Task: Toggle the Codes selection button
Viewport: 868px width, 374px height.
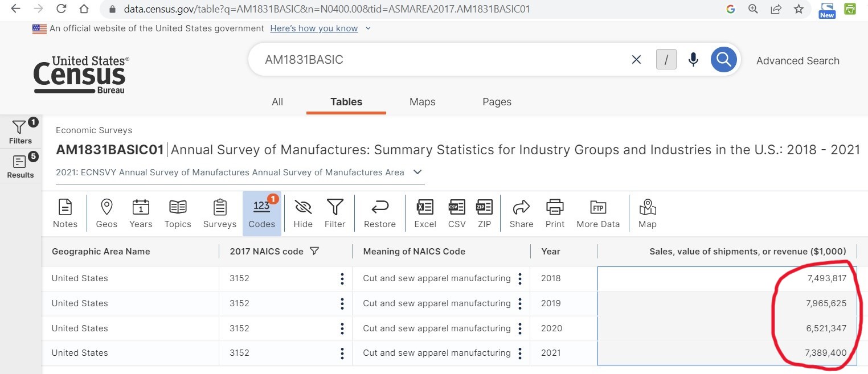Action: tap(262, 213)
